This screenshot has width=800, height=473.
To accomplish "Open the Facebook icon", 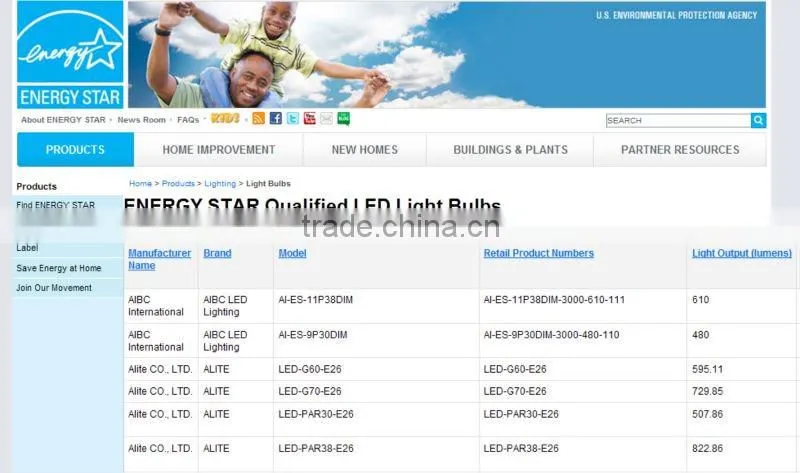I will click(276, 119).
